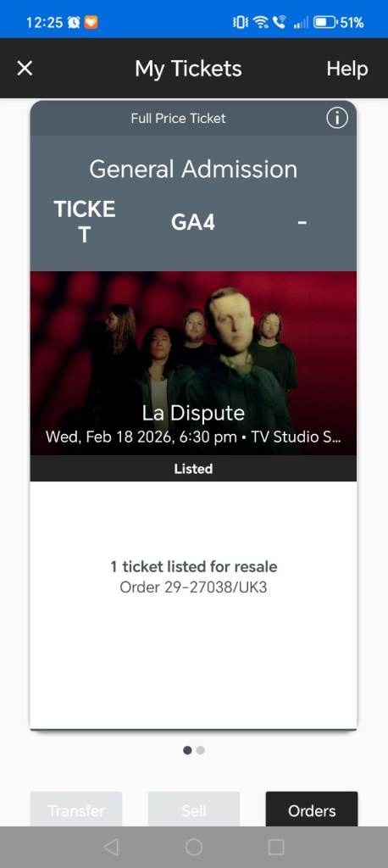Viewport: 388px width, 868px height.
Task: Tap the alarm icon in status bar
Action: pos(74,23)
